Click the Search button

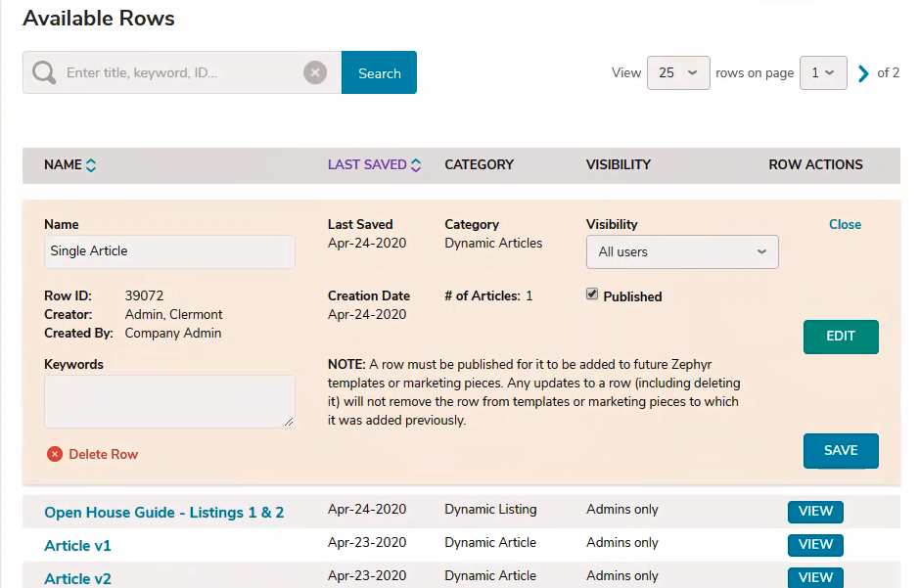pos(379,72)
